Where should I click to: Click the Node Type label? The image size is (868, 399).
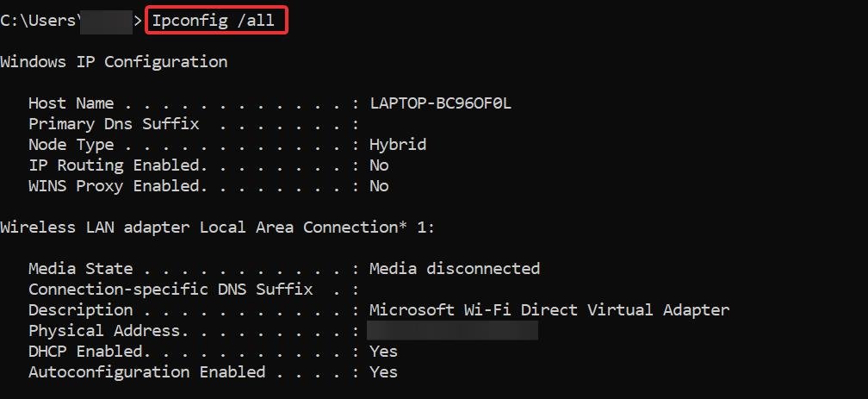pos(71,145)
